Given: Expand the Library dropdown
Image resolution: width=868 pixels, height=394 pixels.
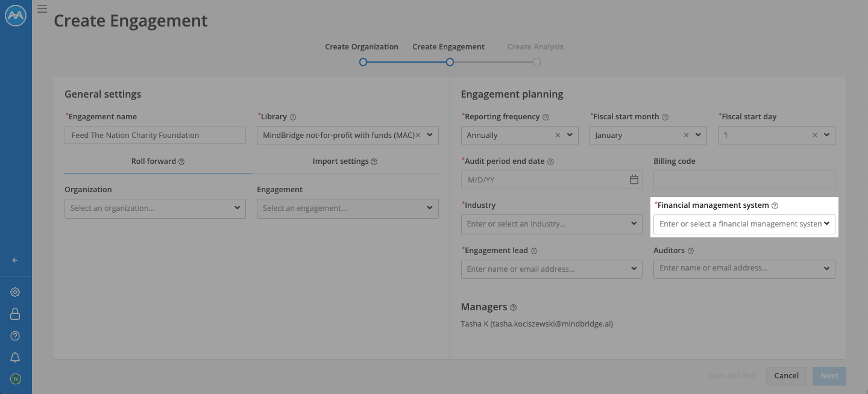Looking at the screenshot, I should (430, 135).
